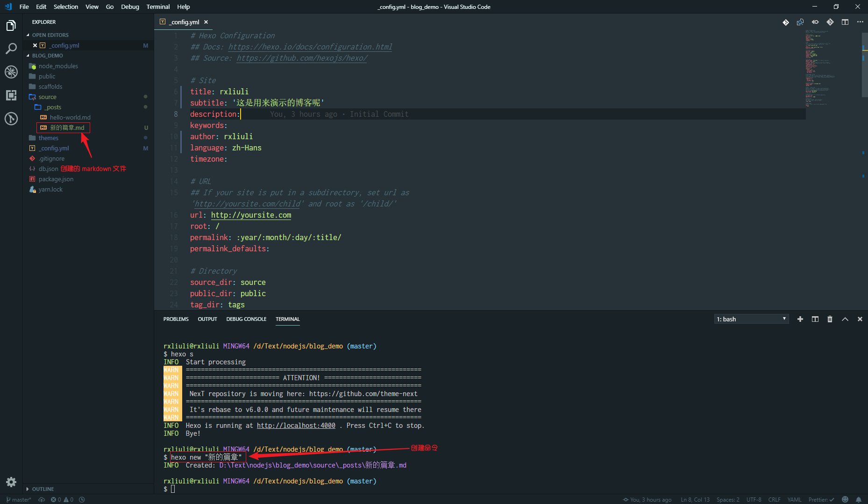This screenshot has height=504, width=868.
Task: Click master branch in status bar
Action: pos(19,499)
